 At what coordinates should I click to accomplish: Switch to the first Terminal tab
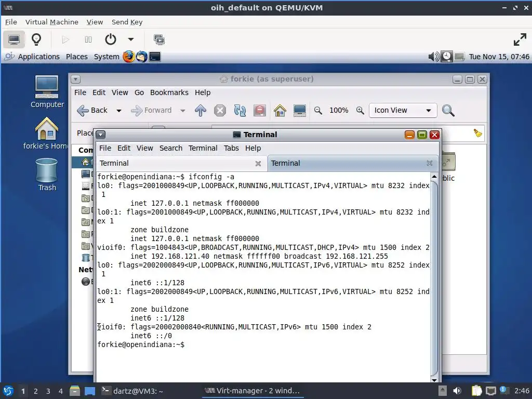point(182,163)
